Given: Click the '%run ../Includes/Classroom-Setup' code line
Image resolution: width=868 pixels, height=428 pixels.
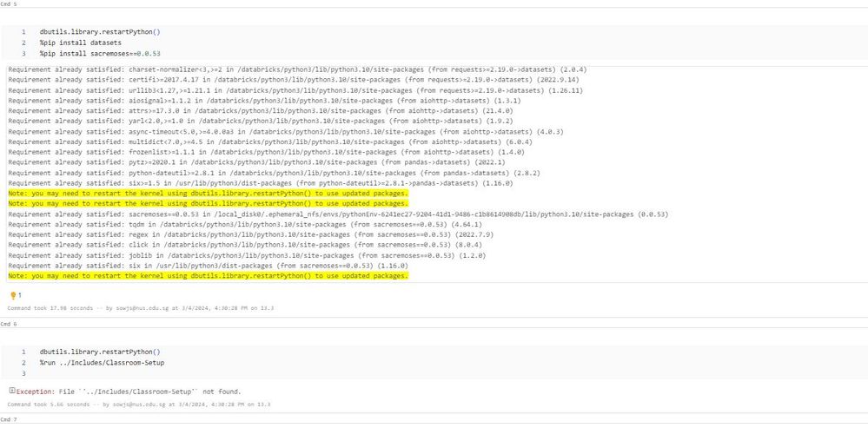Looking at the screenshot, I should 102,362.
